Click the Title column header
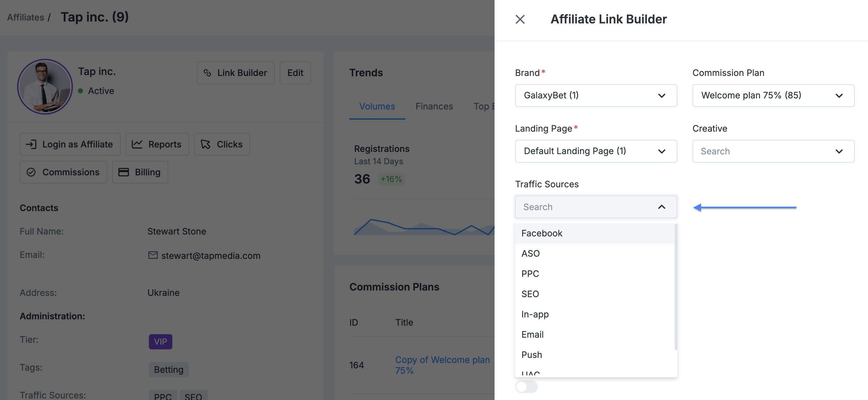 click(x=404, y=322)
